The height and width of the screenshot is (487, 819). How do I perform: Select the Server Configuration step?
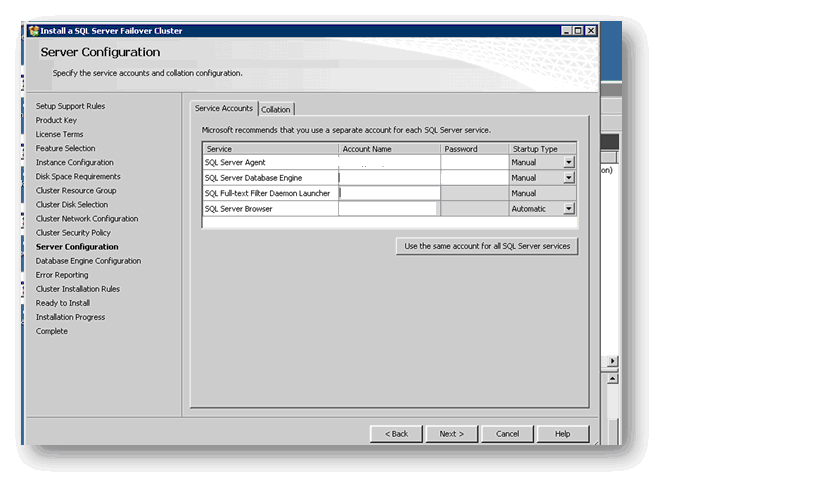(77, 247)
